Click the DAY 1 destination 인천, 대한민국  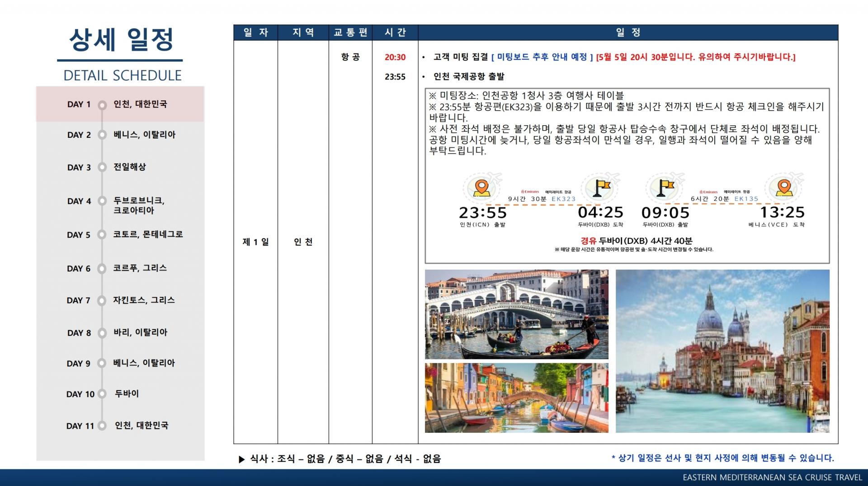(140, 104)
